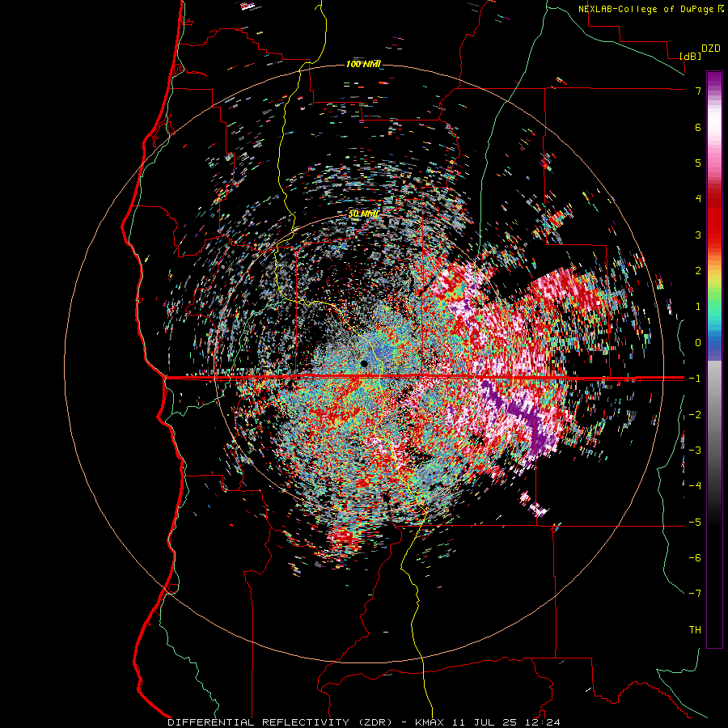Screen dimensions: 728x728
Task: Click the -7 value on the color scale
Action: coord(695,594)
